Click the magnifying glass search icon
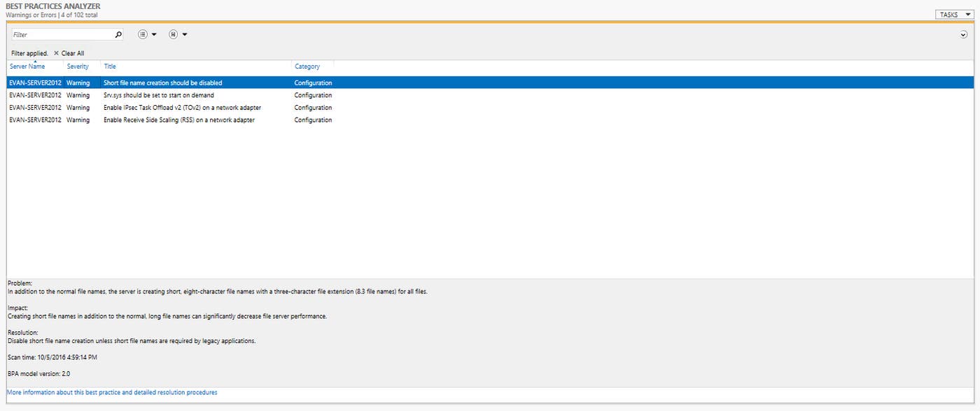Image resolution: width=980 pixels, height=411 pixels. tap(118, 34)
